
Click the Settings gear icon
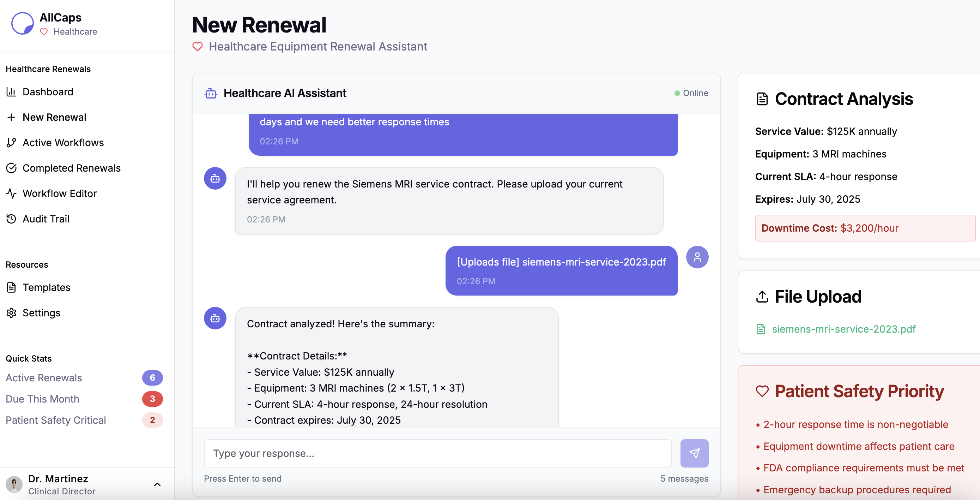[x=11, y=312]
